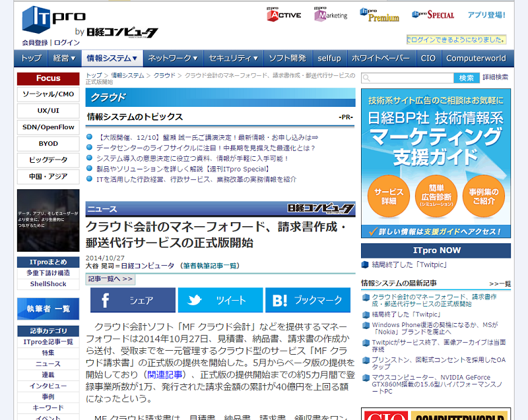
Task: Click >>一覧 latest articles link
Action: [x=500, y=284]
